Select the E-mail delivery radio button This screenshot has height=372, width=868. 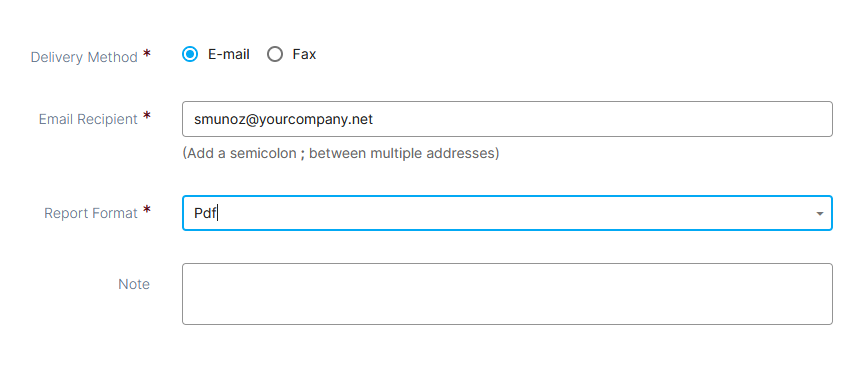pos(190,54)
